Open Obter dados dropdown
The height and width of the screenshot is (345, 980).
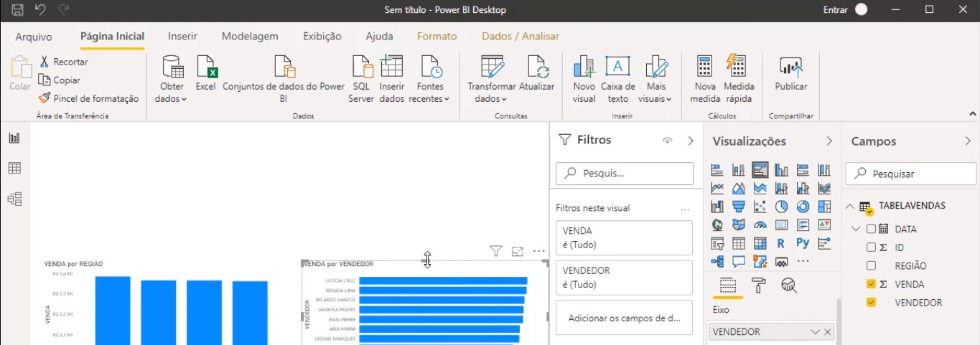172,79
